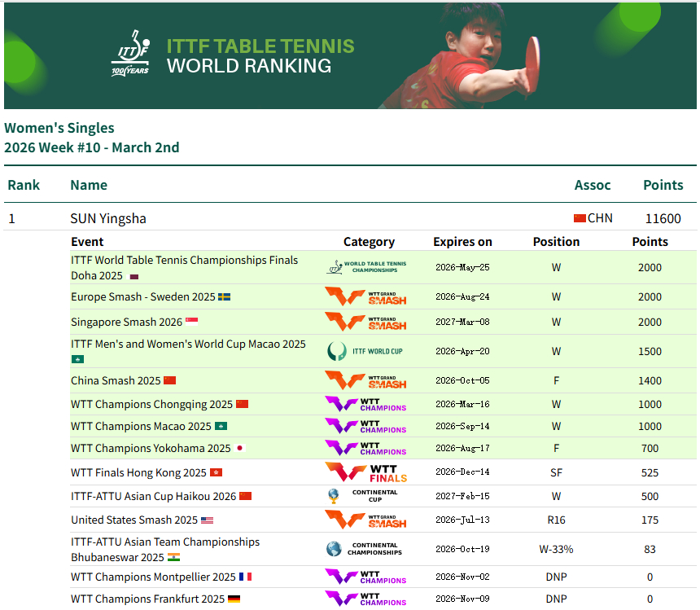Click the WTT Finals Hong Kong 2025 event

139,472
